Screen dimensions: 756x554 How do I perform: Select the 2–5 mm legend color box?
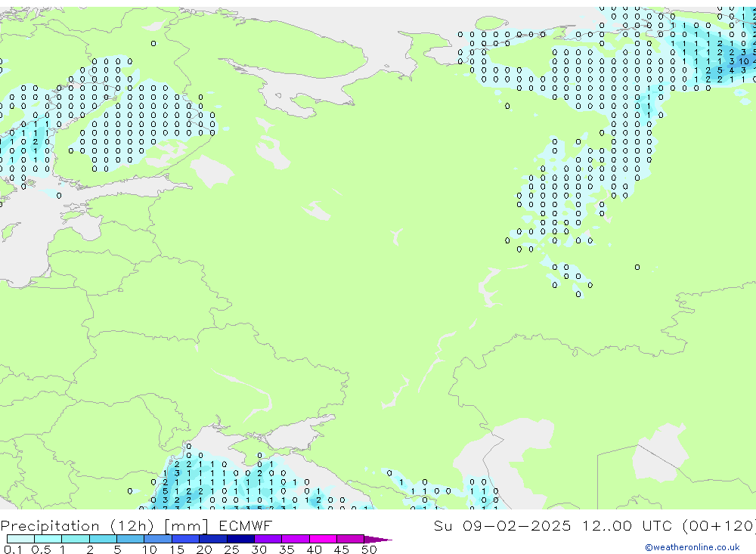point(103,539)
